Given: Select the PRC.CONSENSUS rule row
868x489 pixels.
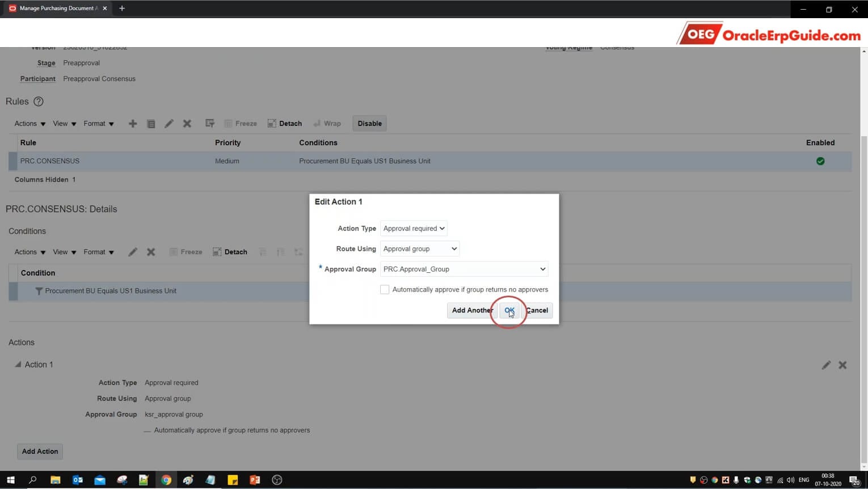Looking at the screenshot, I should pos(430,161).
